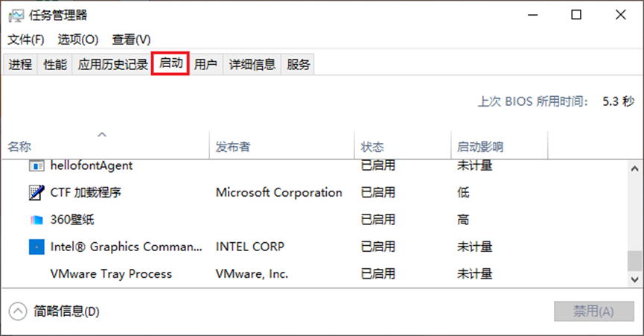This screenshot has height=336, width=644.
Task: Sort by the 状态 column header
Action: pos(403,145)
